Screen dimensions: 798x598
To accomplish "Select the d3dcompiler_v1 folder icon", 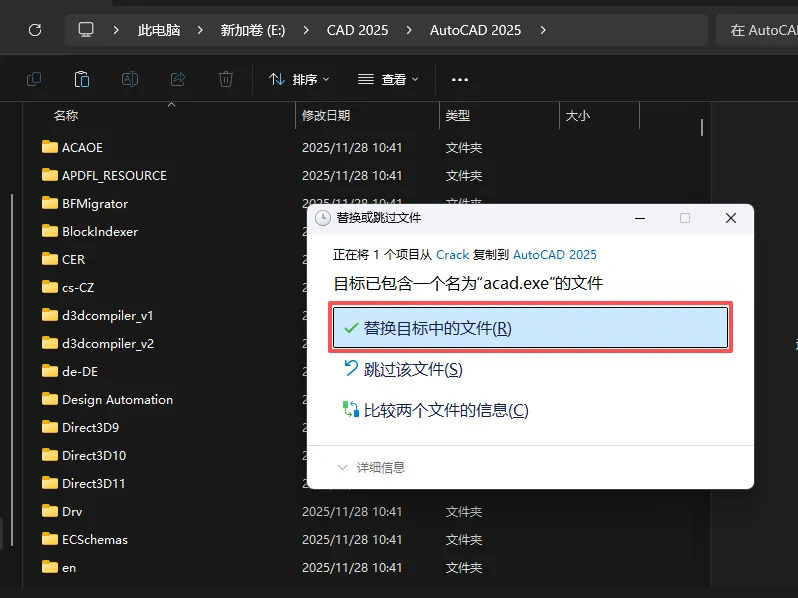I will click(x=49, y=315).
